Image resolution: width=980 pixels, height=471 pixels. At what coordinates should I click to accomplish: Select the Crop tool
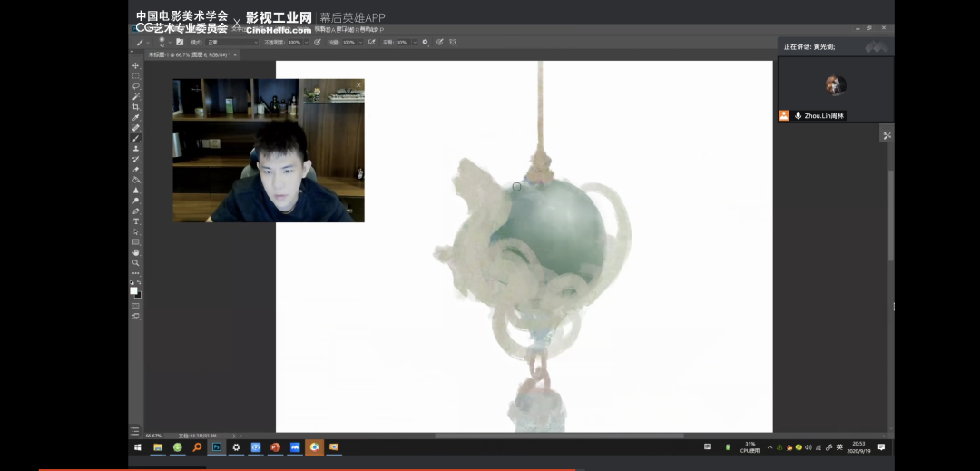click(x=136, y=107)
